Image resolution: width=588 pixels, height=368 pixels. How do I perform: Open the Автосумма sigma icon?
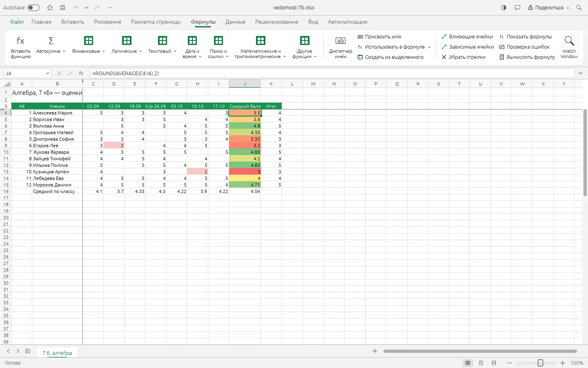(51, 40)
